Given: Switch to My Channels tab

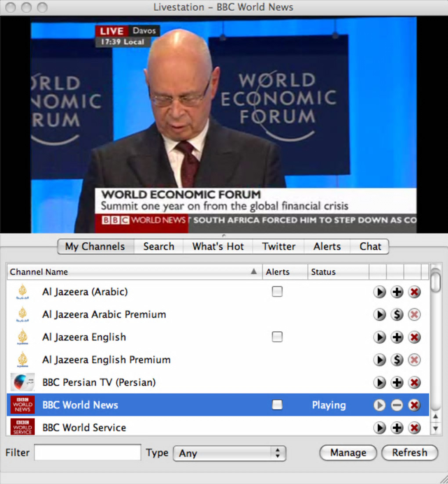Looking at the screenshot, I should click(x=96, y=247).
